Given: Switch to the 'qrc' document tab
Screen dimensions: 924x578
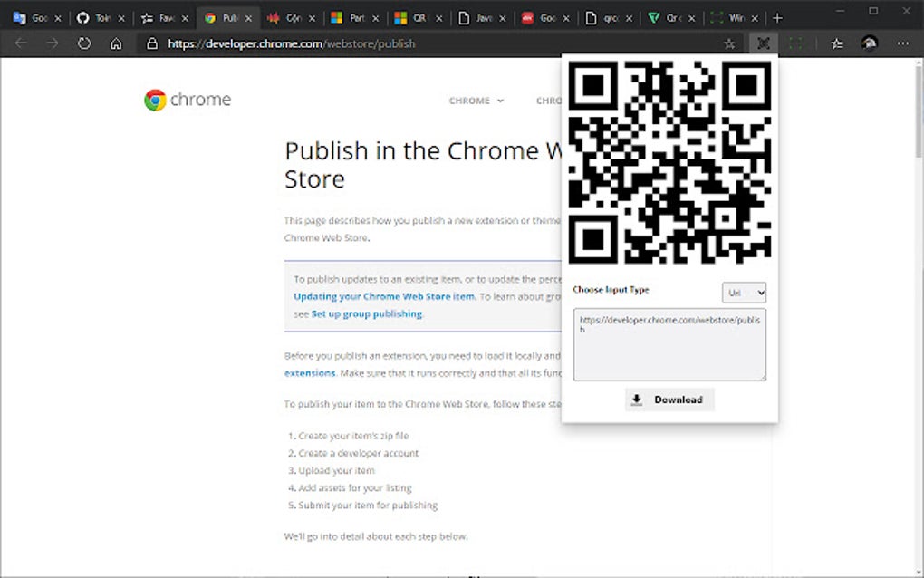Looking at the screenshot, I should 609,18.
